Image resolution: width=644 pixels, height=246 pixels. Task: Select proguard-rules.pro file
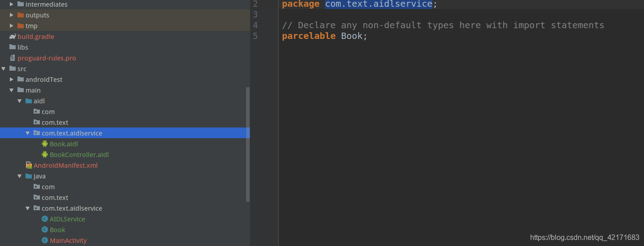(47, 58)
